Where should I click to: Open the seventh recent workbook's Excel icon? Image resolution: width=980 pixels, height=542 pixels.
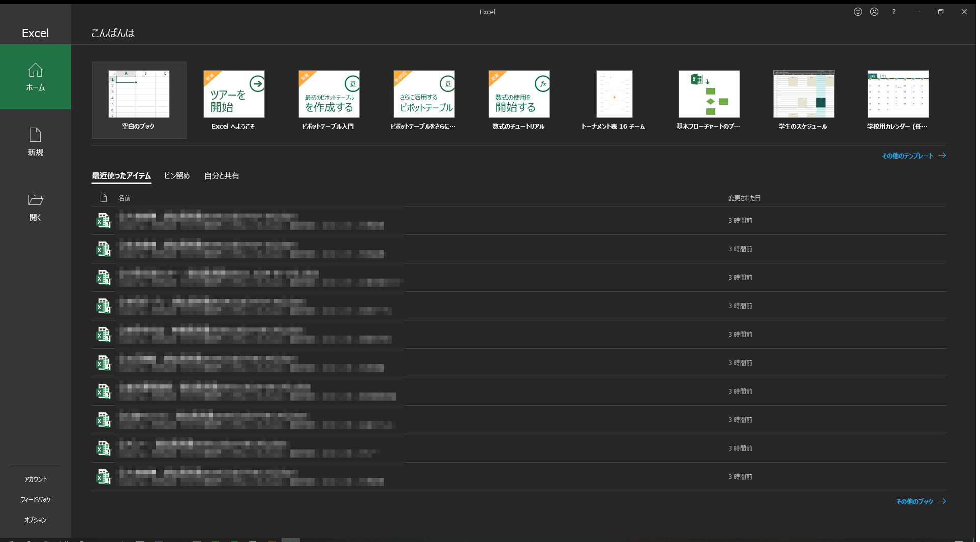pyautogui.click(x=104, y=391)
